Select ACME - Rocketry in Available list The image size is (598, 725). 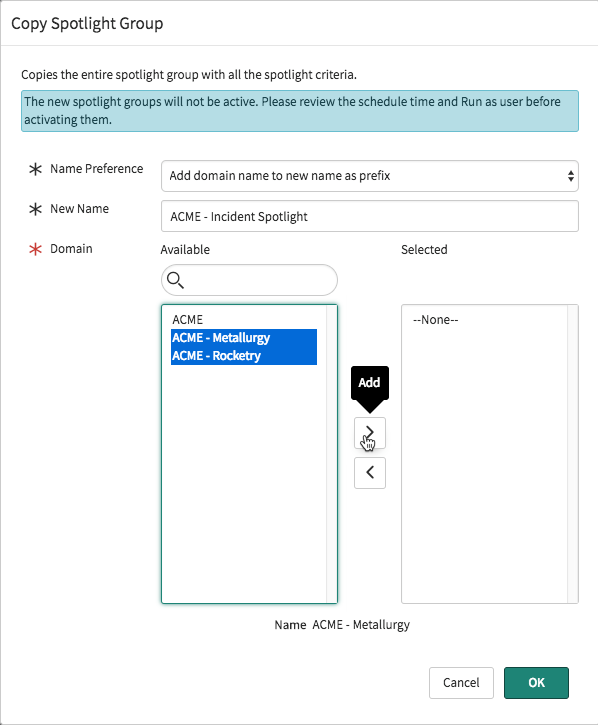244,356
